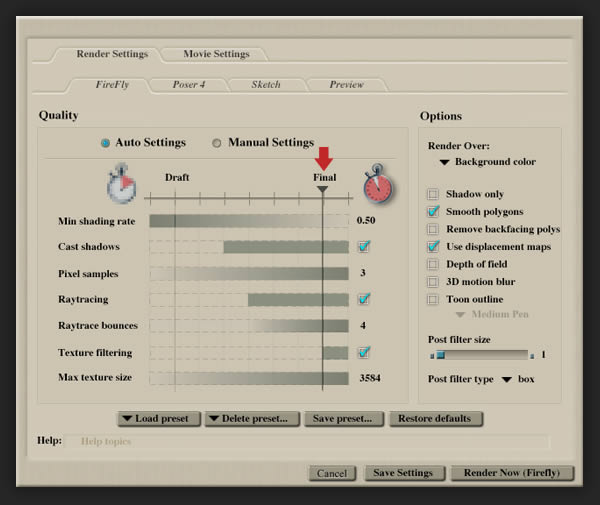Screen dimensions: 600x505
Task: Open the Medium Pen dropdown
Action: (x=492, y=314)
